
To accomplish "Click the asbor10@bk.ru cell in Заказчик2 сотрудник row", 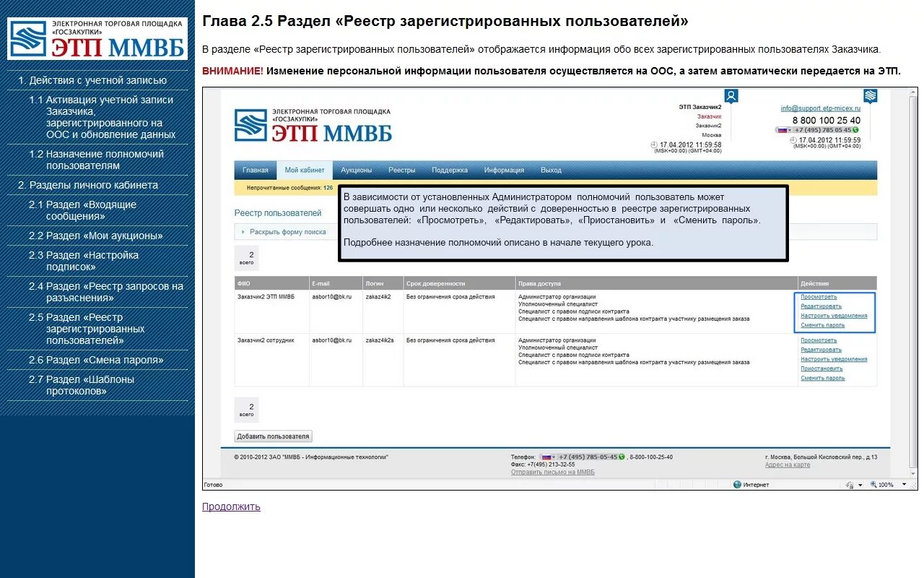I will click(x=331, y=340).
